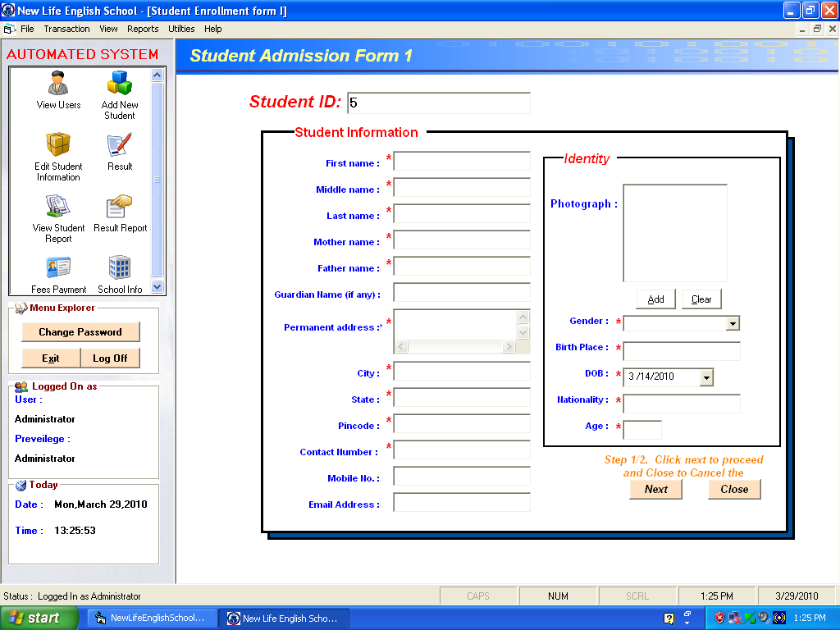
Task: Open the Fees Payment icon
Action: point(58,269)
